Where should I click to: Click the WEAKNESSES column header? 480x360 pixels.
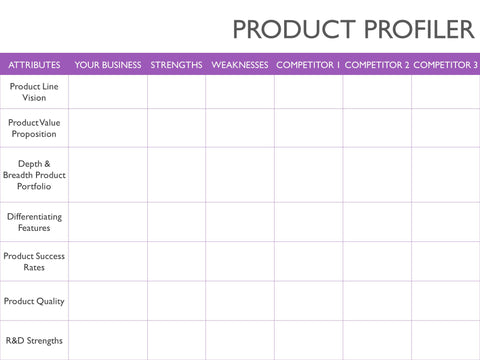pos(240,65)
